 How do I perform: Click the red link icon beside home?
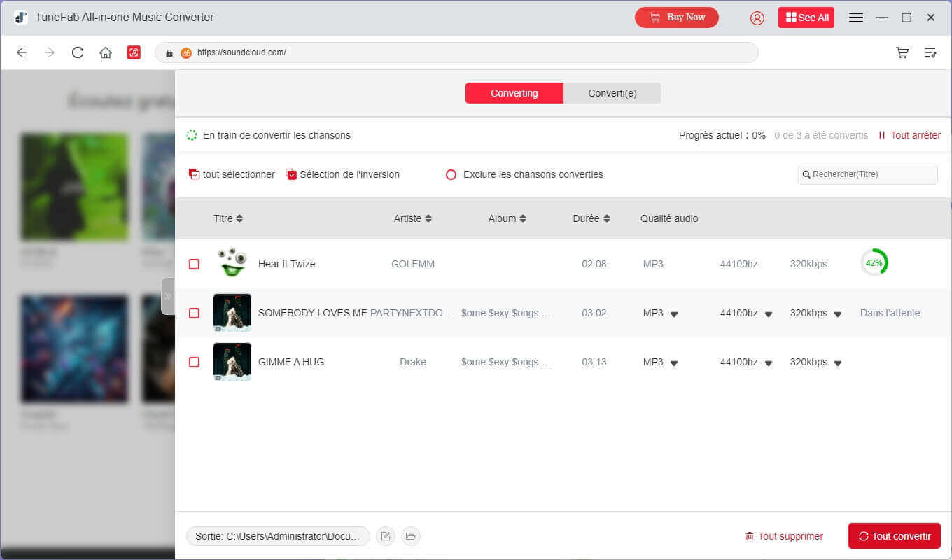(134, 52)
